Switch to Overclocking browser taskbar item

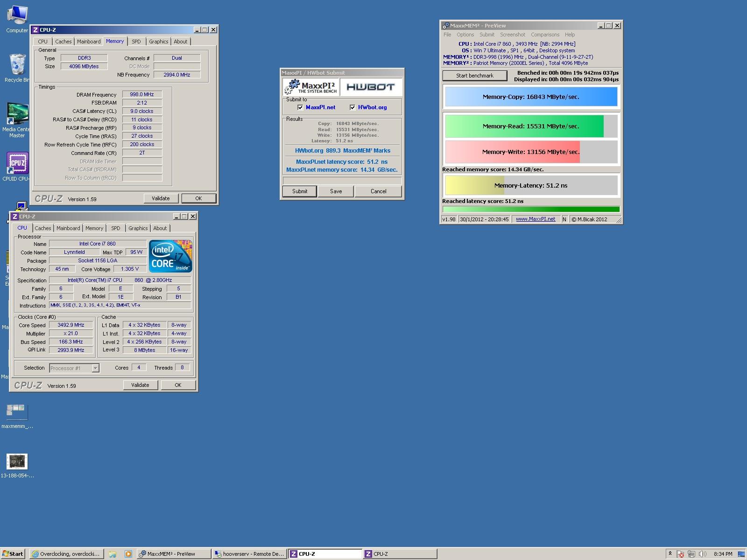point(66,554)
